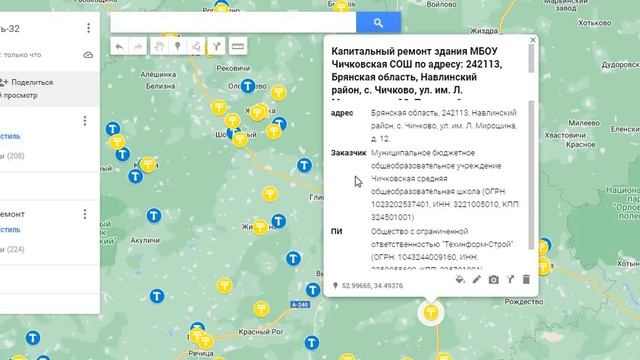640x360 pixels.
Task: Open style link of 224-item layer
Action: [x=10, y=230]
